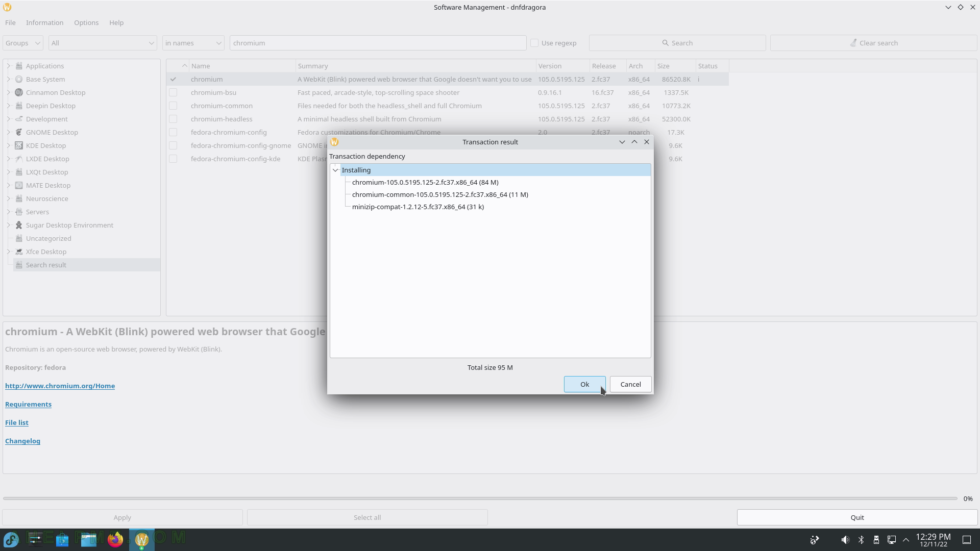The width and height of the screenshot is (980, 551).
Task: Collapse the Installing tree node
Action: pyautogui.click(x=335, y=170)
